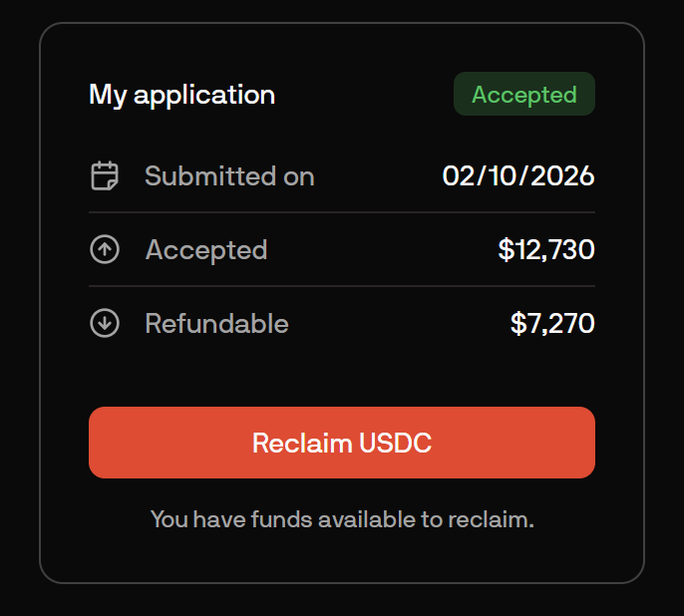Screen dimensions: 684x616
Task: Click the divider line above Refundable row
Action: click(342, 286)
